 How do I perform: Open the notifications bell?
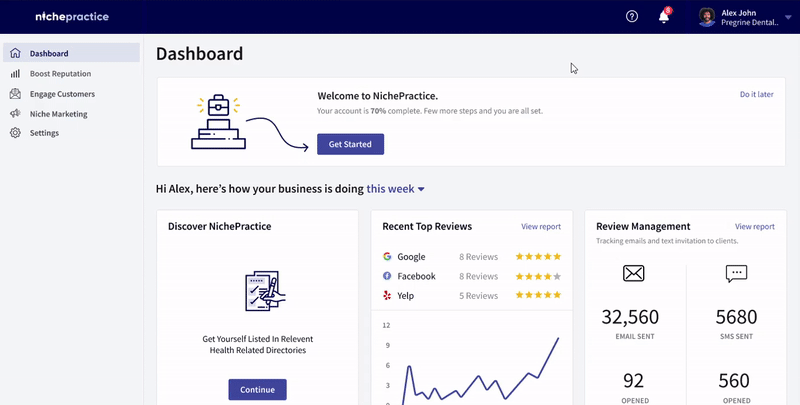(x=664, y=16)
